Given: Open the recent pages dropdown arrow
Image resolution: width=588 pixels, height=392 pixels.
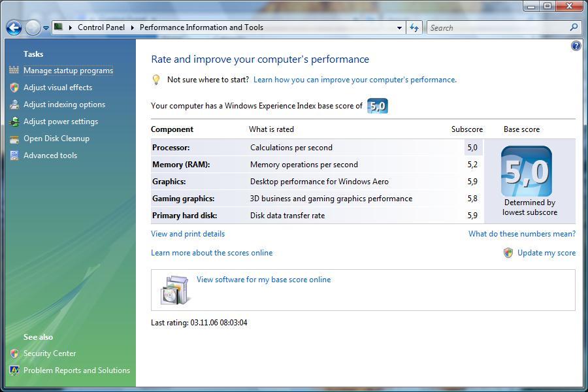Looking at the screenshot, I should pos(46,27).
